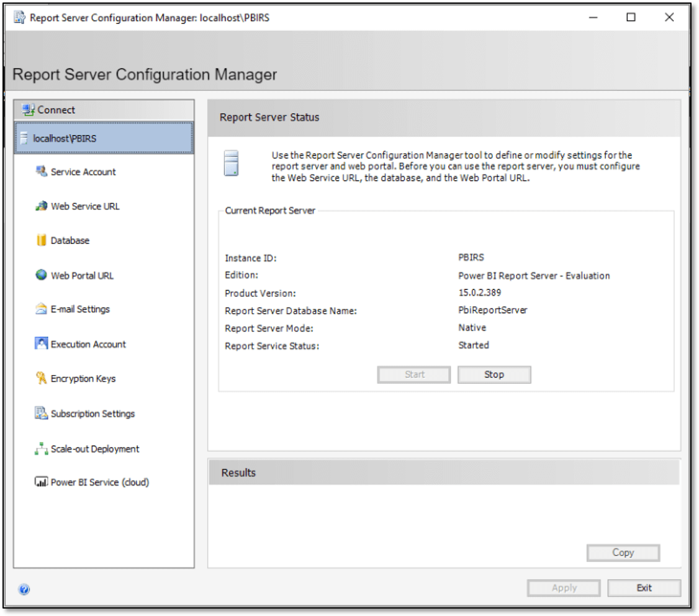Click the Started service status value
This screenshot has height=616, width=699.
[474, 345]
